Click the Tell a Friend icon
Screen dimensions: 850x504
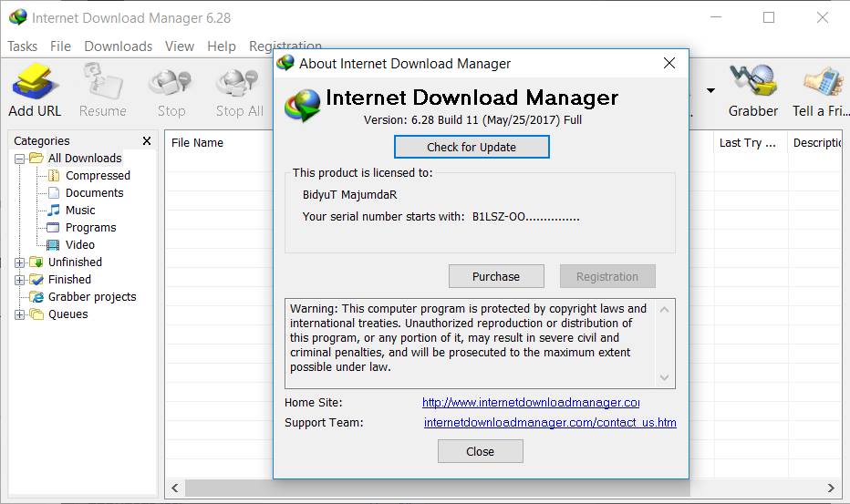(824, 81)
